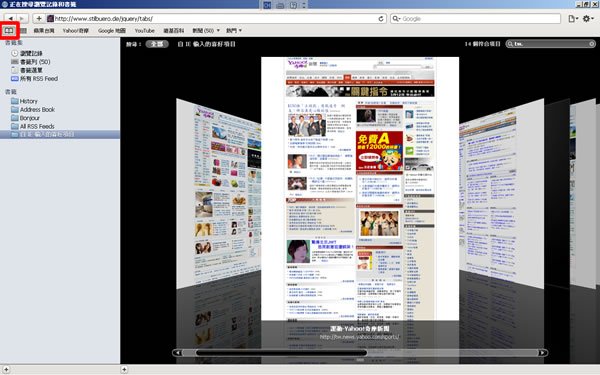
Task: Click in the Google search field
Action: point(475,18)
